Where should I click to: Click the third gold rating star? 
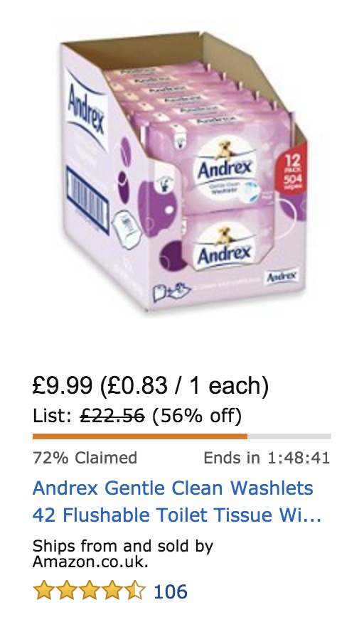89,590
